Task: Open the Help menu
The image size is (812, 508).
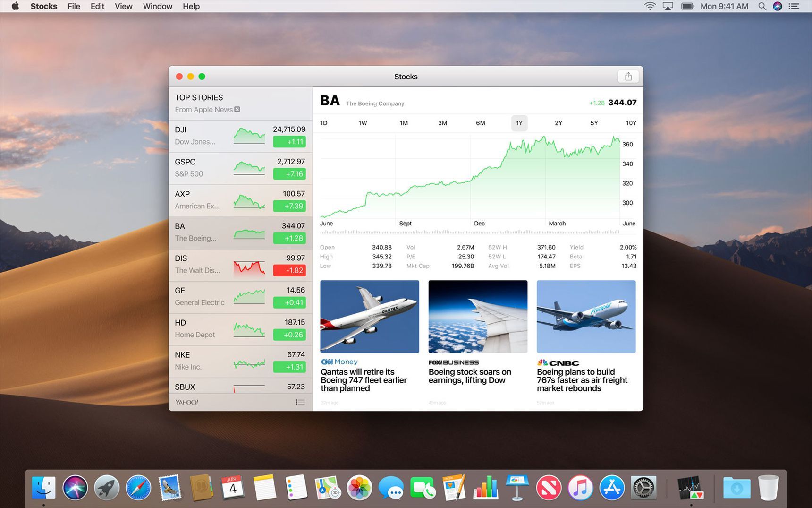Action: (191, 6)
